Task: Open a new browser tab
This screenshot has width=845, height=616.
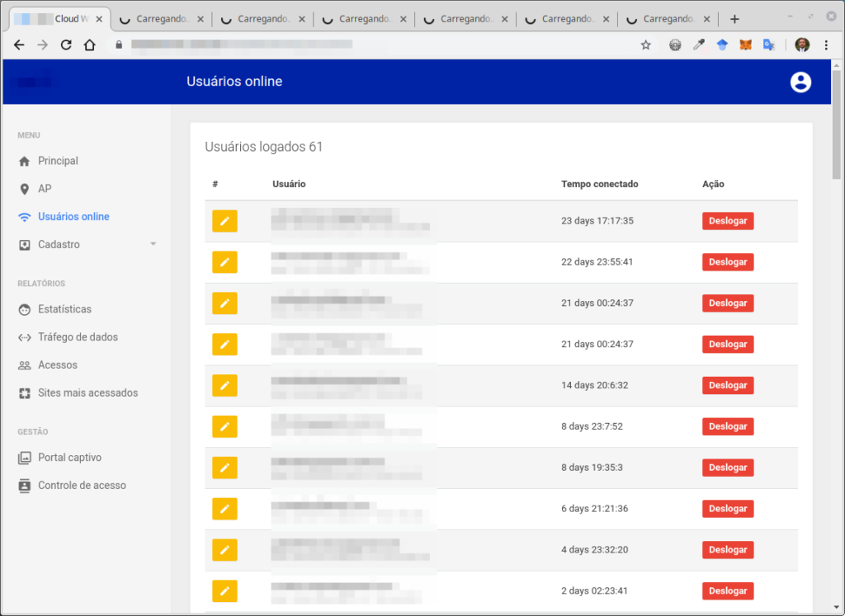Action: pos(734,19)
